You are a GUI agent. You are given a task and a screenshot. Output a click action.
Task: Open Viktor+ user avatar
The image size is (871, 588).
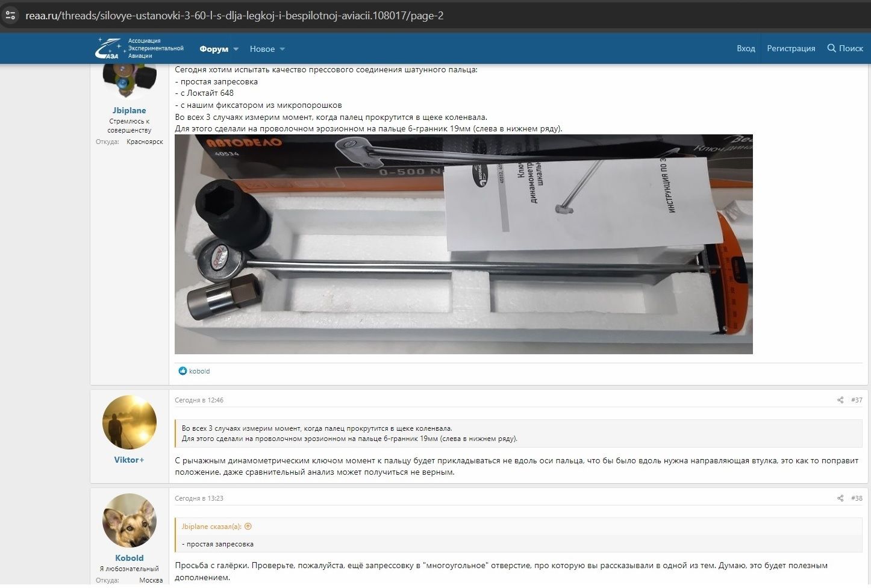130,422
